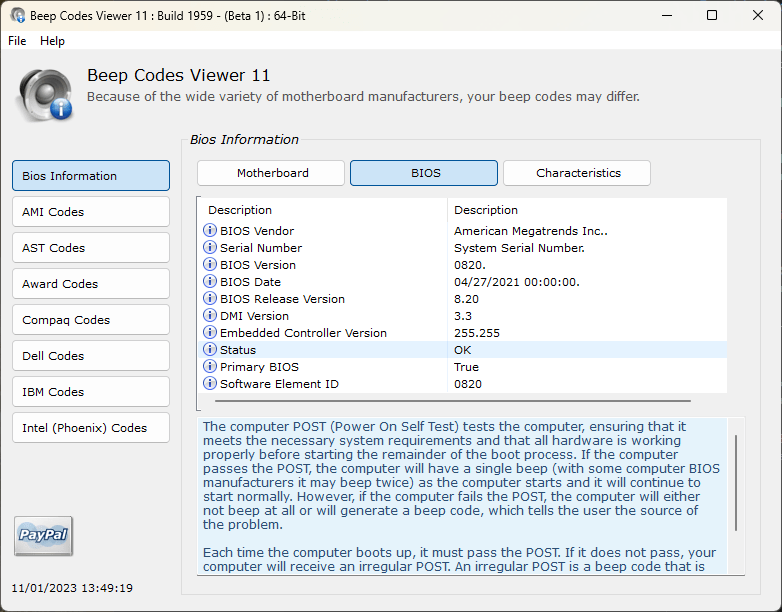Select the BIOS Vendor row label

pos(257,231)
